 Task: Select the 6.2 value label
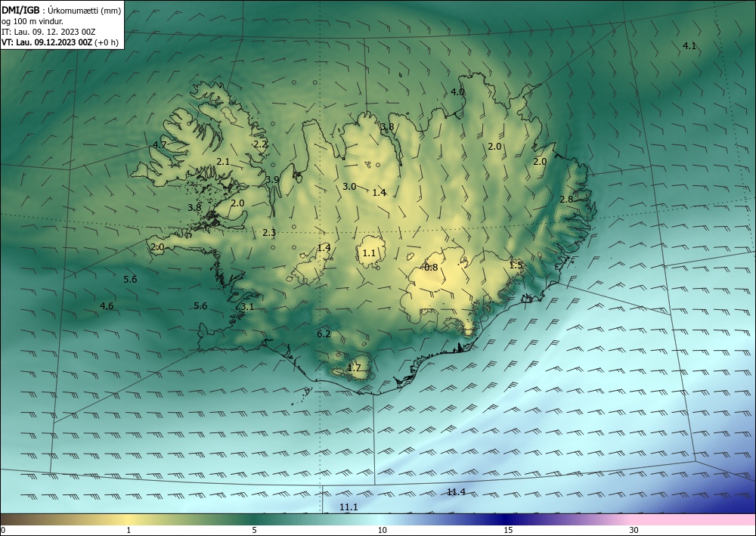324,333
